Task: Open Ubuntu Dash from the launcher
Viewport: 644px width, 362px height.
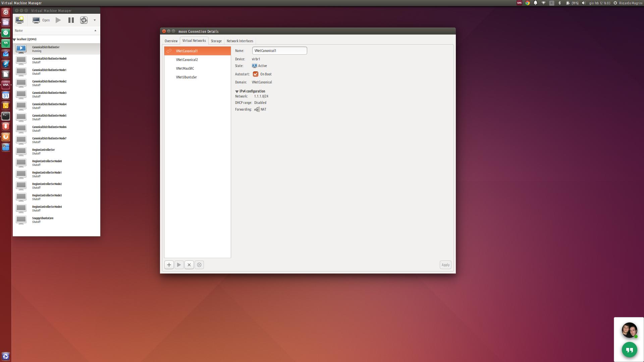Action: tap(6, 12)
